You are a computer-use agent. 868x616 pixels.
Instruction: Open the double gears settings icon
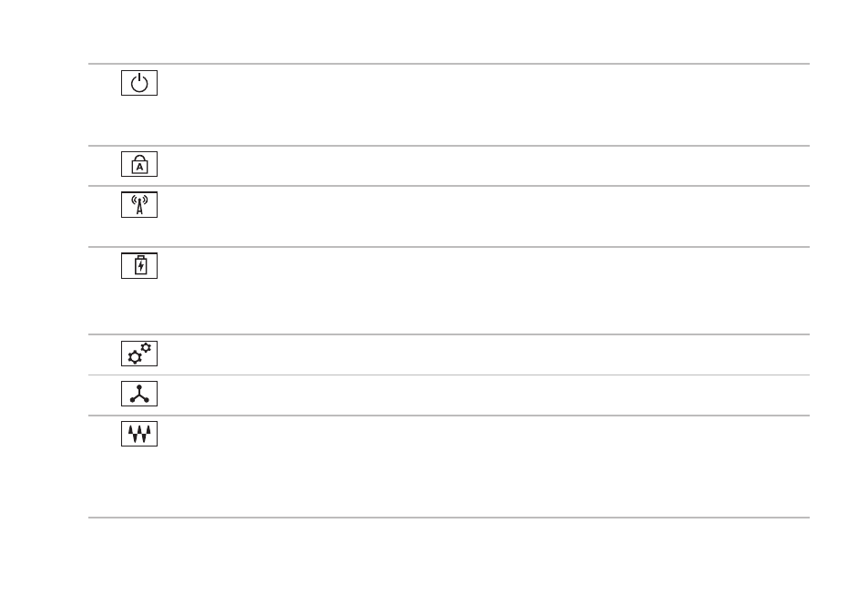(x=139, y=354)
